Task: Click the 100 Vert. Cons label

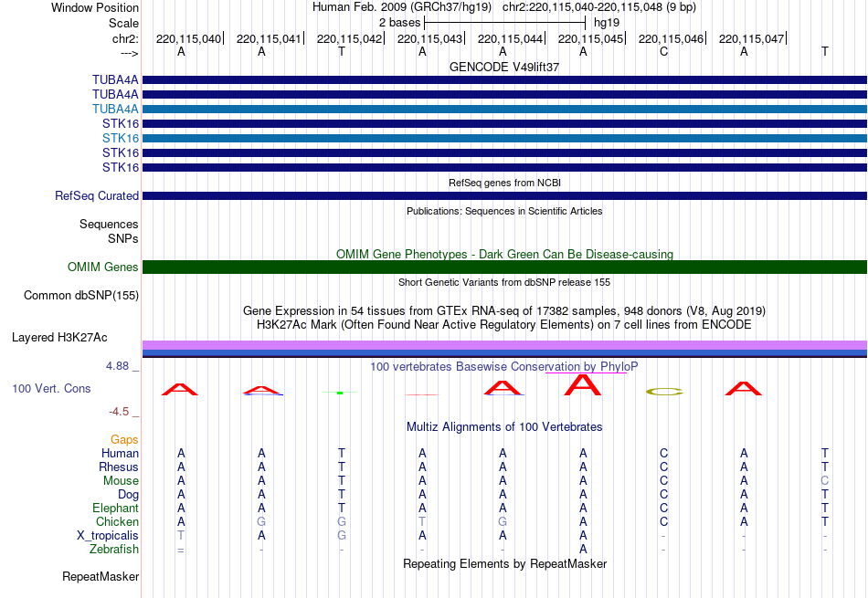Action: (x=51, y=389)
